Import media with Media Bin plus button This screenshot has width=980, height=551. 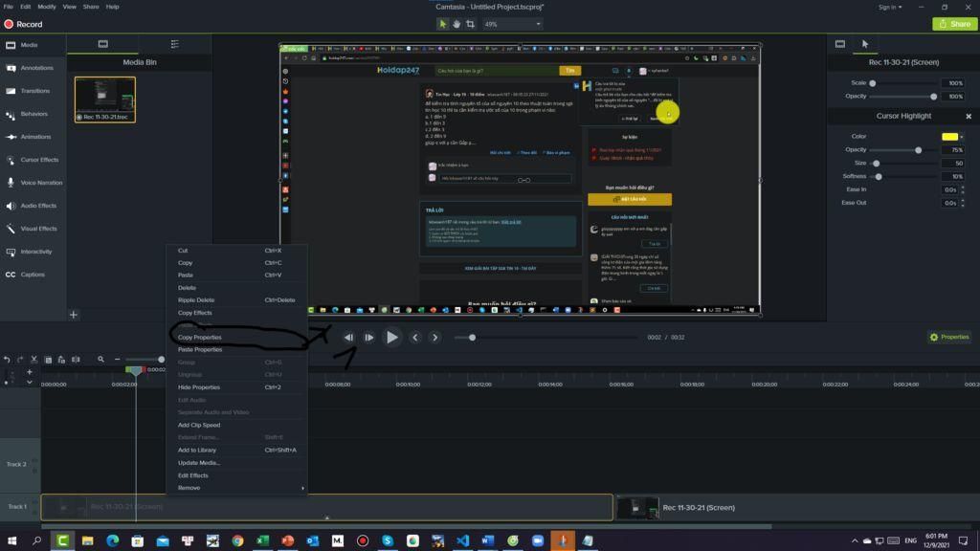[73, 315]
